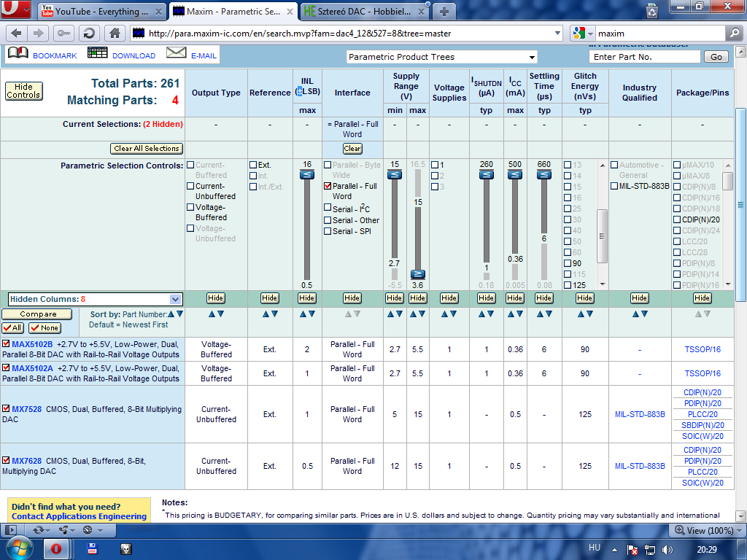Open the View zoom dropdown
This screenshot has height=560, width=747.
click(x=708, y=530)
